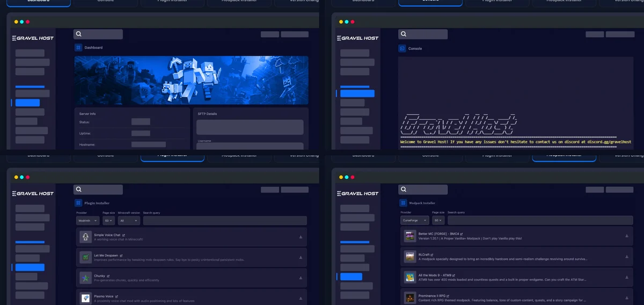Click the Gravel Host logo in the Dashboard window

33,38
